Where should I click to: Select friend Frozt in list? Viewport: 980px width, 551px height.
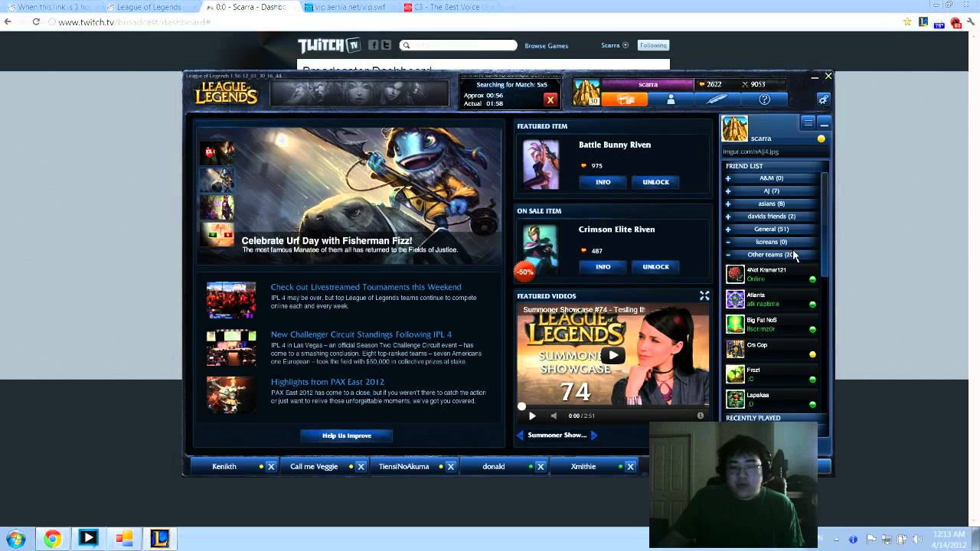(772, 375)
